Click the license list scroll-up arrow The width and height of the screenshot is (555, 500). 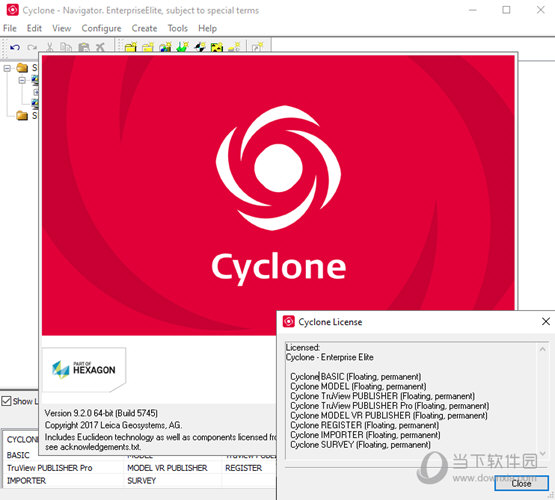pyautogui.click(x=542, y=349)
